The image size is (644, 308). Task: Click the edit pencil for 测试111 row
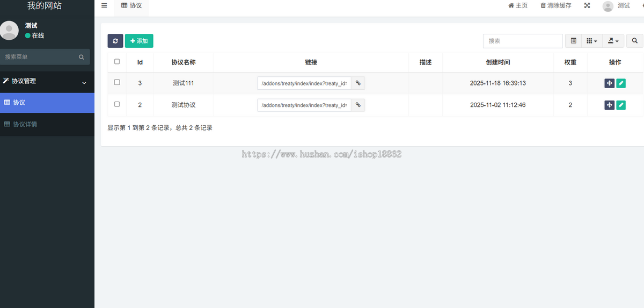(621, 83)
